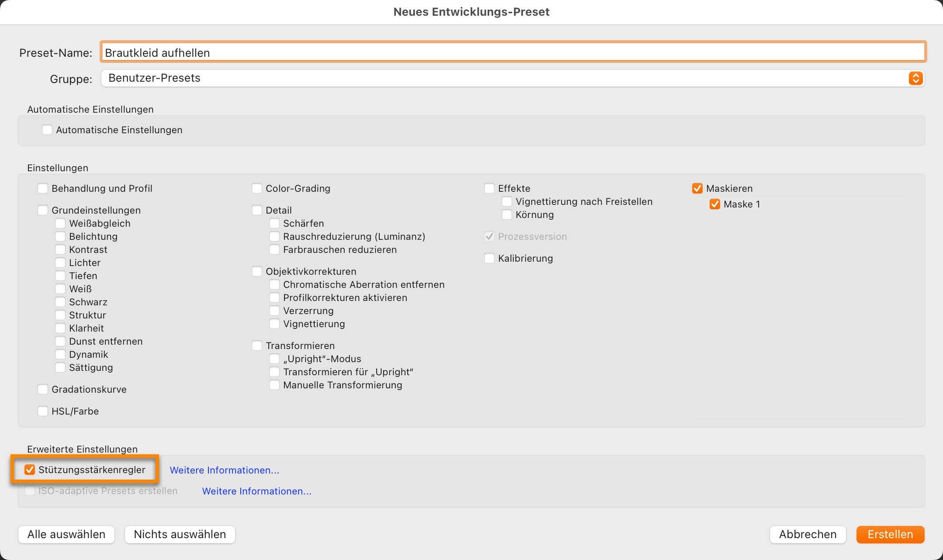Uncheck the Maskieren checkbox
The height and width of the screenshot is (560, 943).
click(697, 188)
